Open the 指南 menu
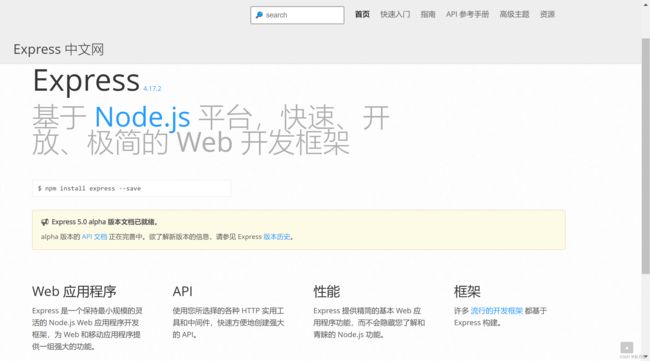This screenshot has height=361, width=650. pos(428,15)
